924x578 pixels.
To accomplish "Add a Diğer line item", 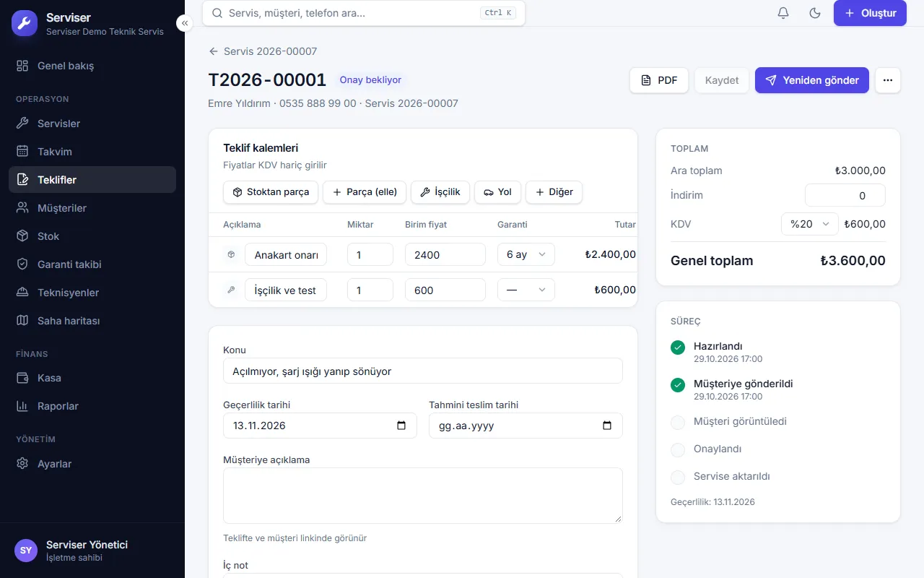I will 554,192.
